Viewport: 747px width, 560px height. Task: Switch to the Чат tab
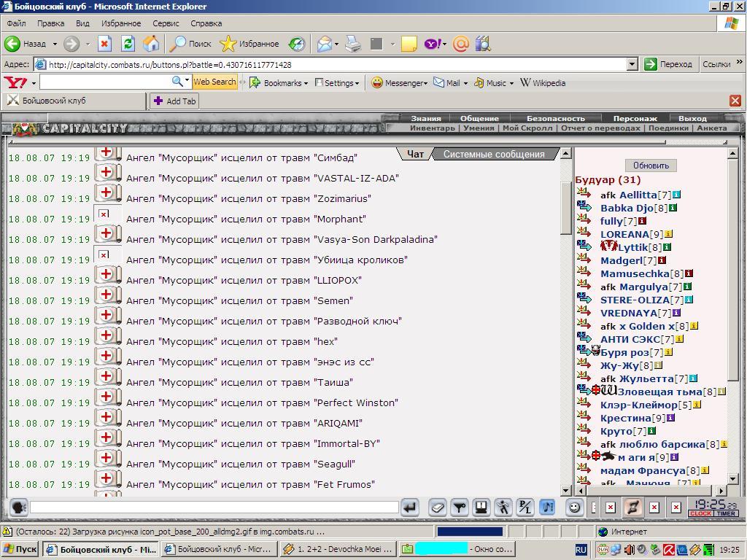(x=415, y=155)
